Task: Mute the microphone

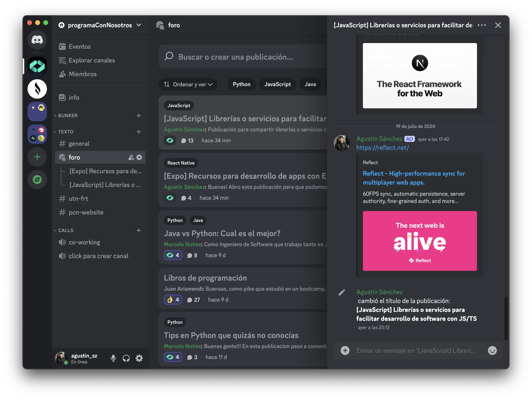Action: pyautogui.click(x=113, y=358)
